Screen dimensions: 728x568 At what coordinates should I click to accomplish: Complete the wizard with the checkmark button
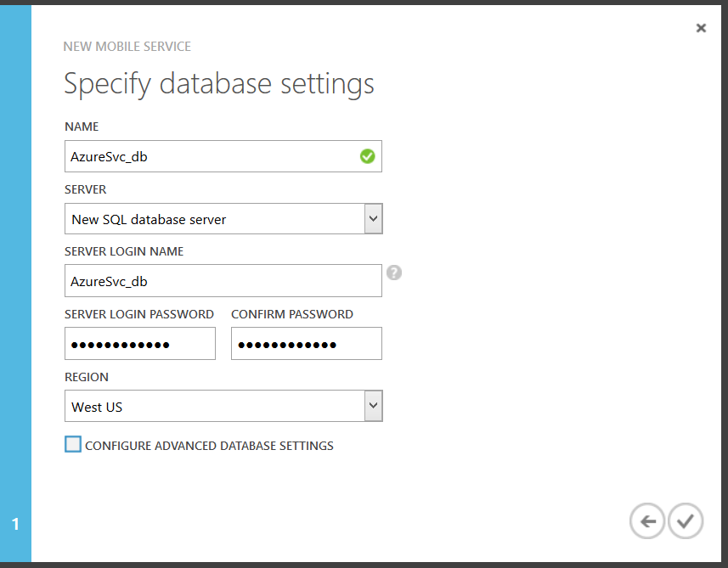(x=686, y=521)
